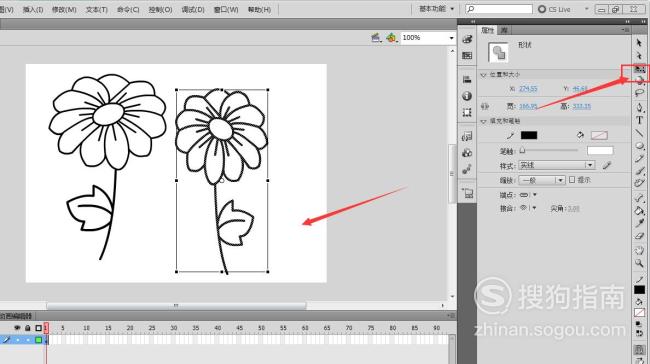Click the stroke thickness value field
650x364 pixels.
coord(600,150)
